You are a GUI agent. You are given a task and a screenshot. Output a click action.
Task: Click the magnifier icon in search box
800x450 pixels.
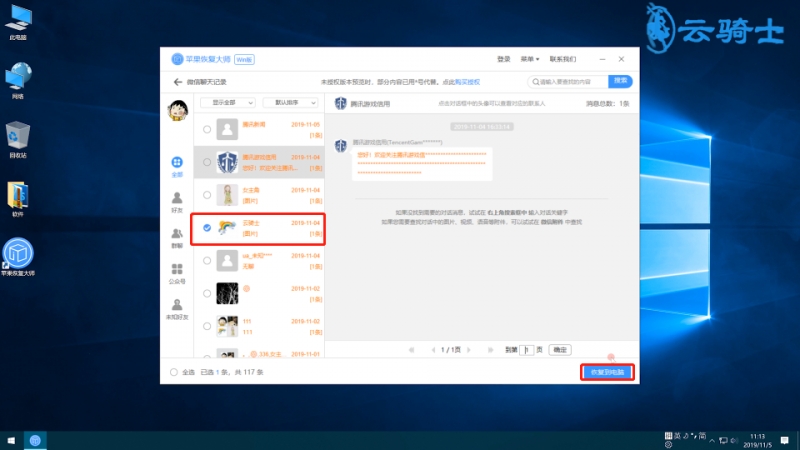(x=536, y=82)
